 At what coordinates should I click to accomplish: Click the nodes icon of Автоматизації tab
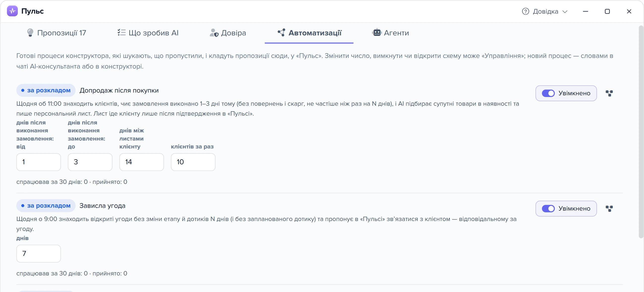[x=281, y=32]
